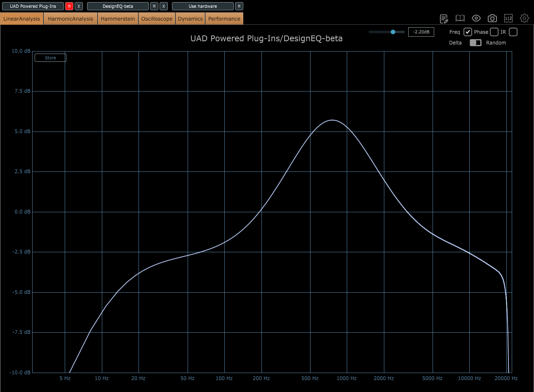Click the gain level slider handle
Image resolution: width=534 pixels, height=392 pixels.
click(393, 32)
